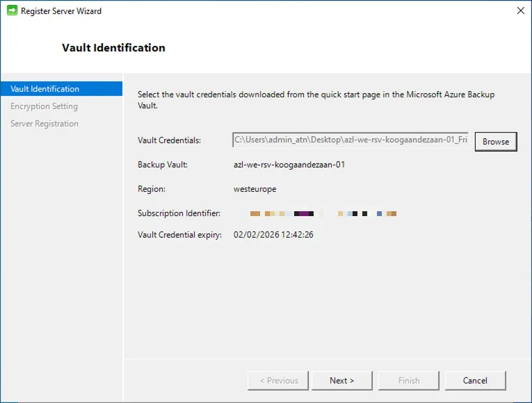The height and width of the screenshot is (403, 532).
Task: Click the < Previous button
Action: [279, 380]
